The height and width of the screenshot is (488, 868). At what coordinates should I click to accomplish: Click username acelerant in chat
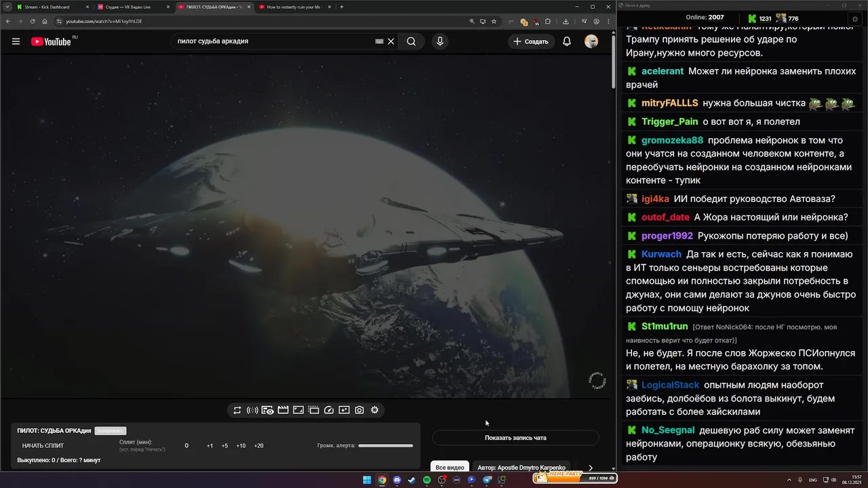coord(663,71)
